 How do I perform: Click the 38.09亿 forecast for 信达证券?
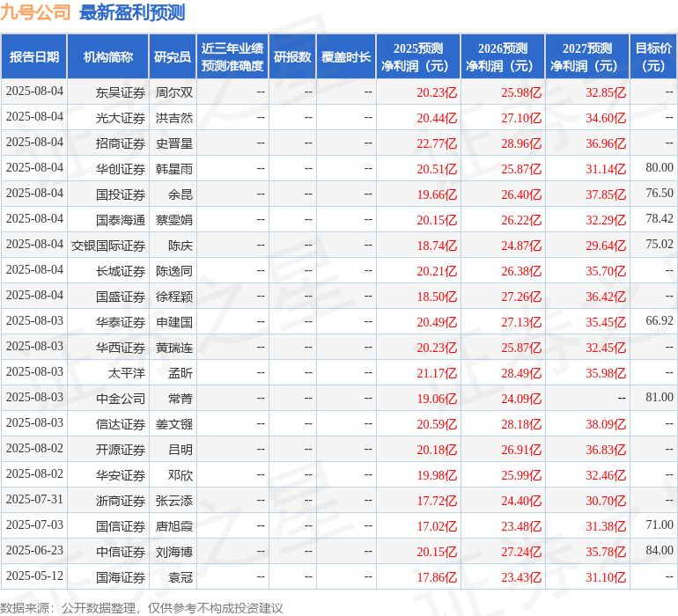tap(606, 424)
